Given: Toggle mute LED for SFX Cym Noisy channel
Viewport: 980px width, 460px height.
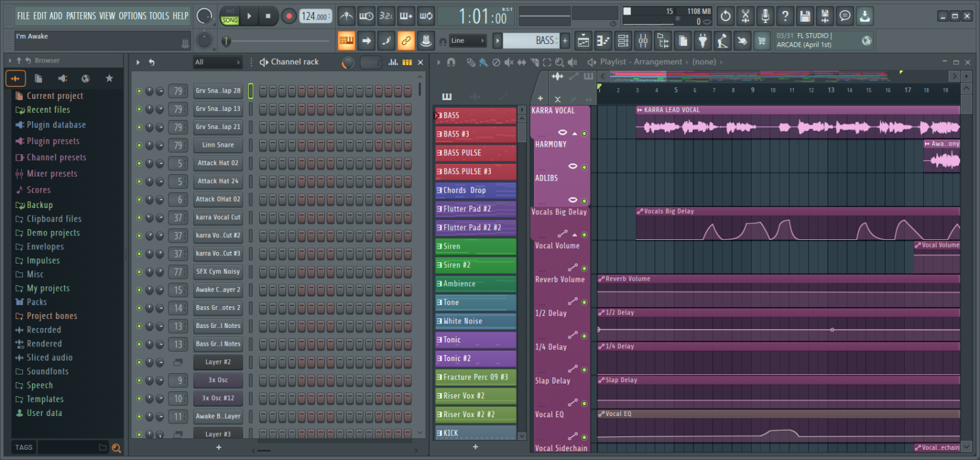Looking at the screenshot, I should 139,272.
